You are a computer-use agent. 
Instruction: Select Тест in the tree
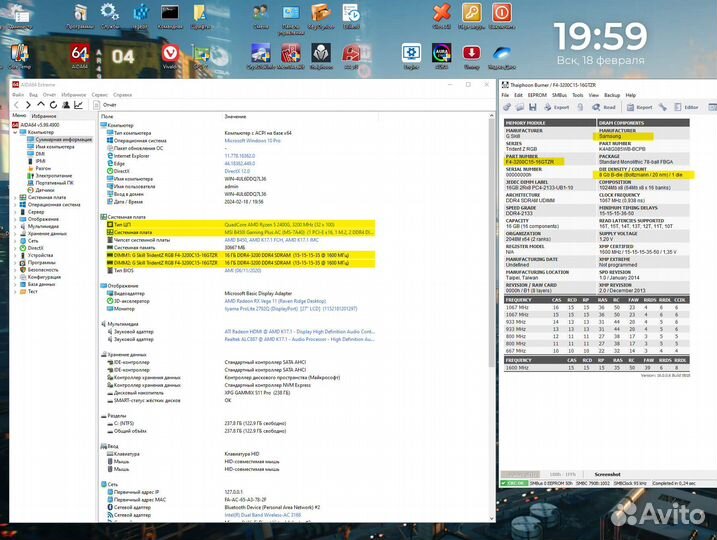pyautogui.click(x=32, y=291)
